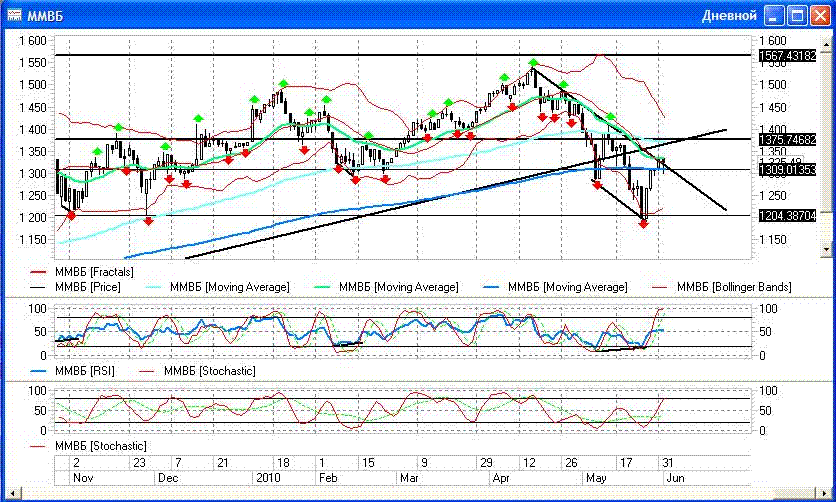
Task: Click the 2010 year label on time axis
Action: tap(268, 477)
